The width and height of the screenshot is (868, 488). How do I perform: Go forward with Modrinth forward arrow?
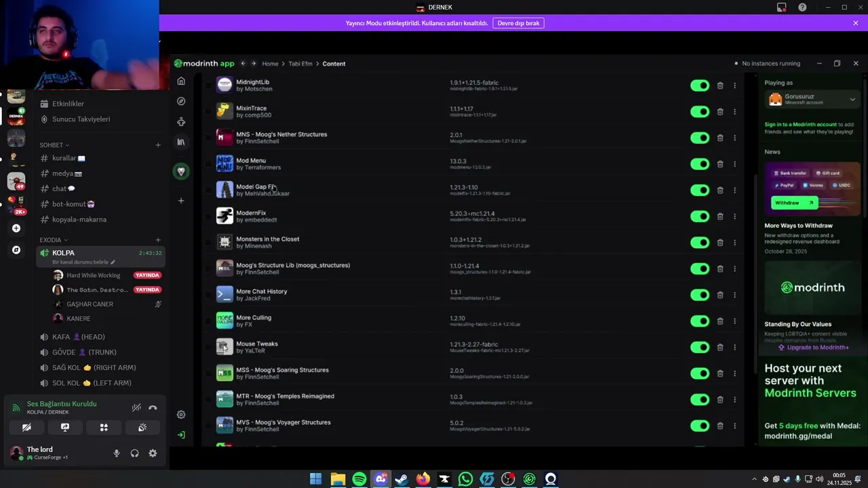254,64
